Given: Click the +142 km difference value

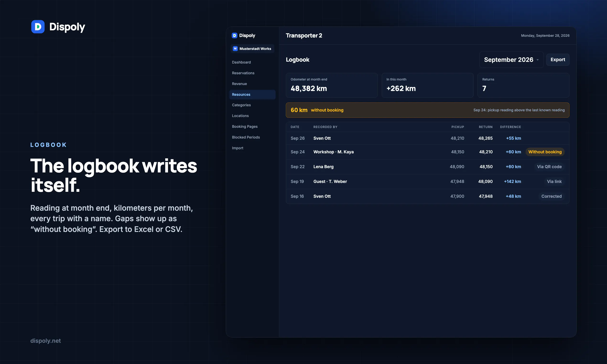Looking at the screenshot, I should click(x=512, y=182).
